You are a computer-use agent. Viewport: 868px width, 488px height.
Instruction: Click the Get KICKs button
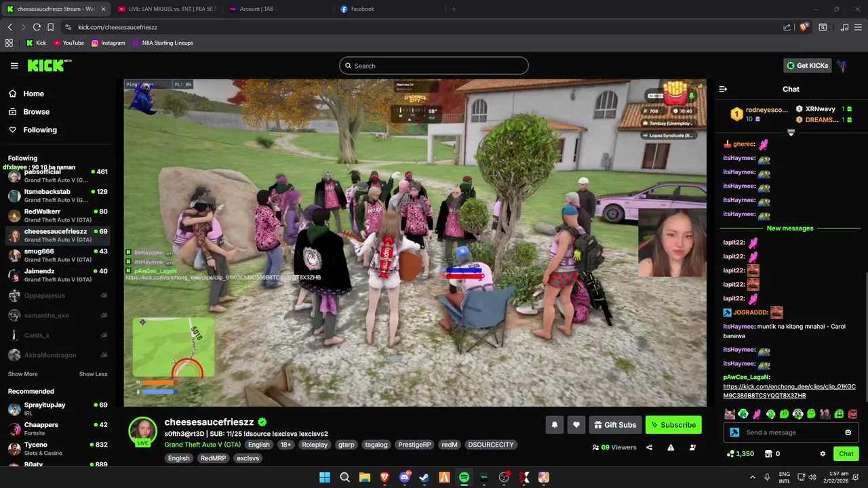tap(807, 66)
